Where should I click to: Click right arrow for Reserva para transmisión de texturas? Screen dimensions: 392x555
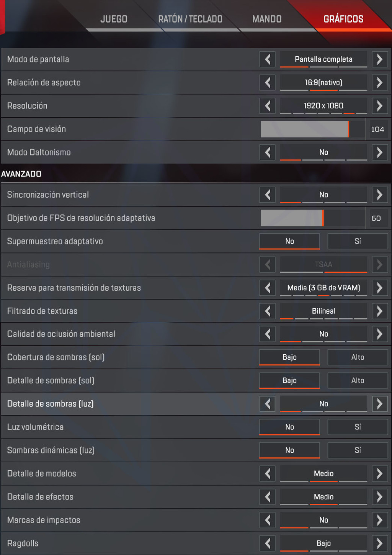379,288
